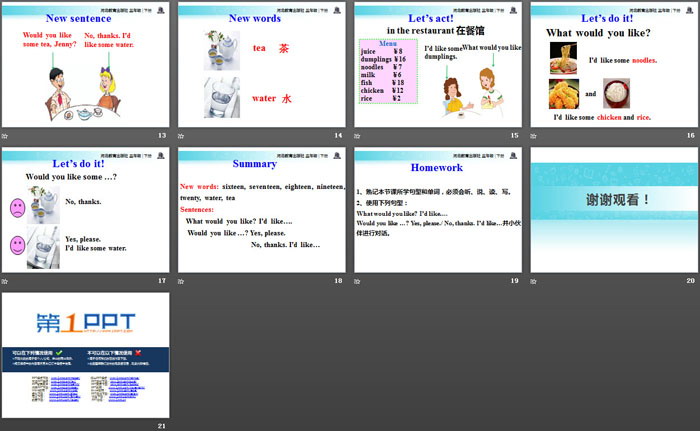Click the slide number 19 label
The width and height of the screenshot is (700, 431).
[x=514, y=281]
